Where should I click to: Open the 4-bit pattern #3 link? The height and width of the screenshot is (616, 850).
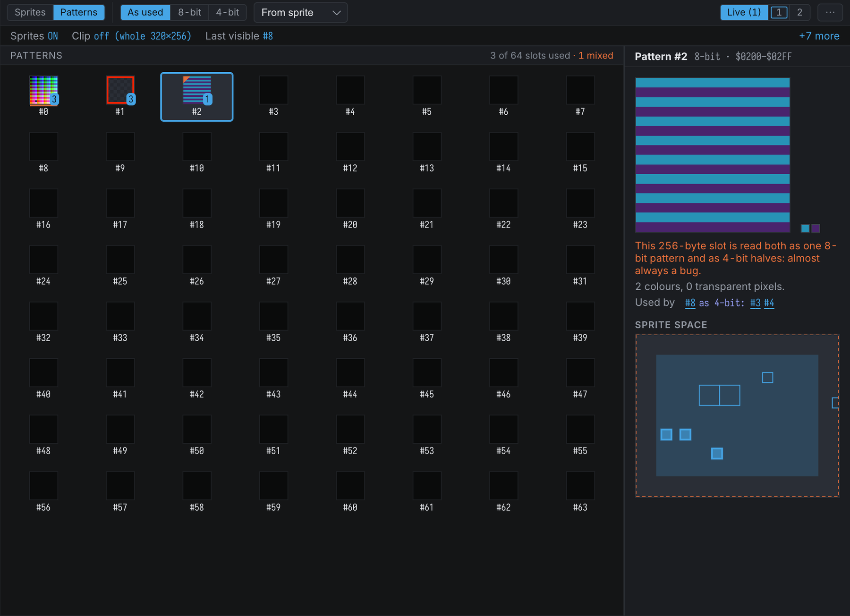point(755,303)
